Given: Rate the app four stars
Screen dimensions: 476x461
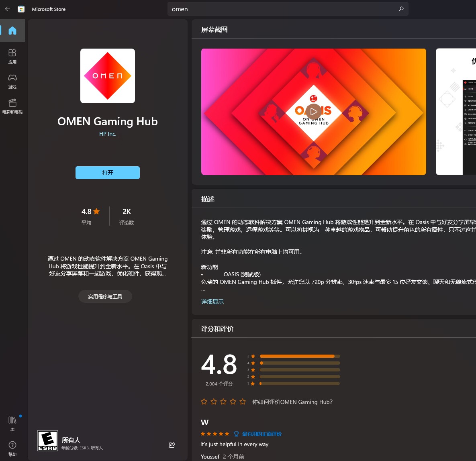Looking at the screenshot, I should coord(233,402).
